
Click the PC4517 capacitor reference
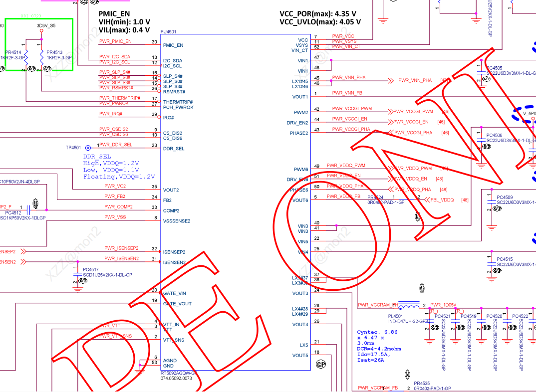point(91,269)
